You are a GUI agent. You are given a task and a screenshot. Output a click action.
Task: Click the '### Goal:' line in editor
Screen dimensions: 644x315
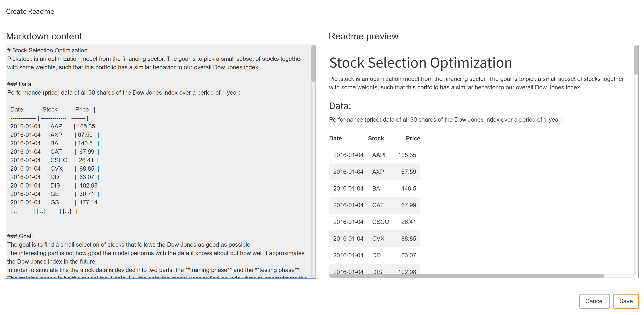click(20, 236)
